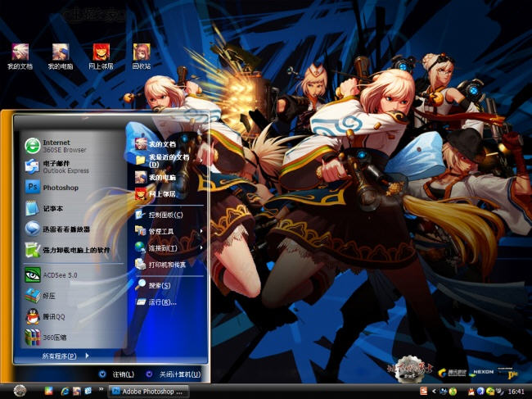Expand 我最近的文档(D) submenu
This screenshot has height=399, width=532.
pyautogui.click(x=169, y=161)
